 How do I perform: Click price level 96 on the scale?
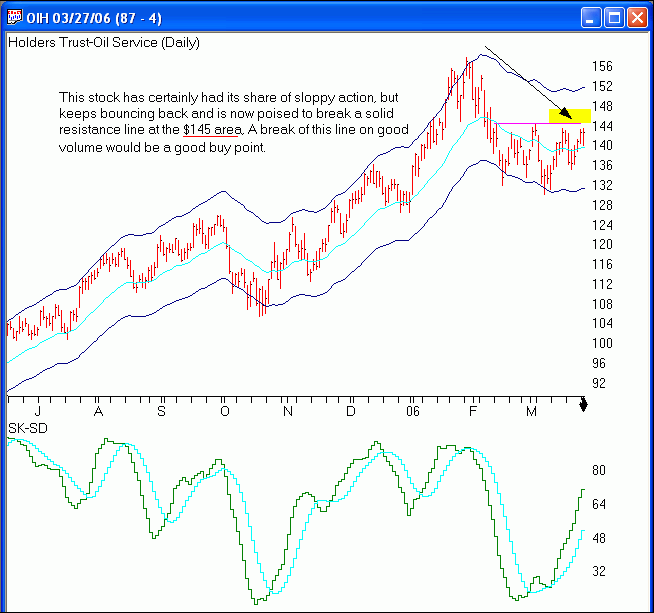599,363
